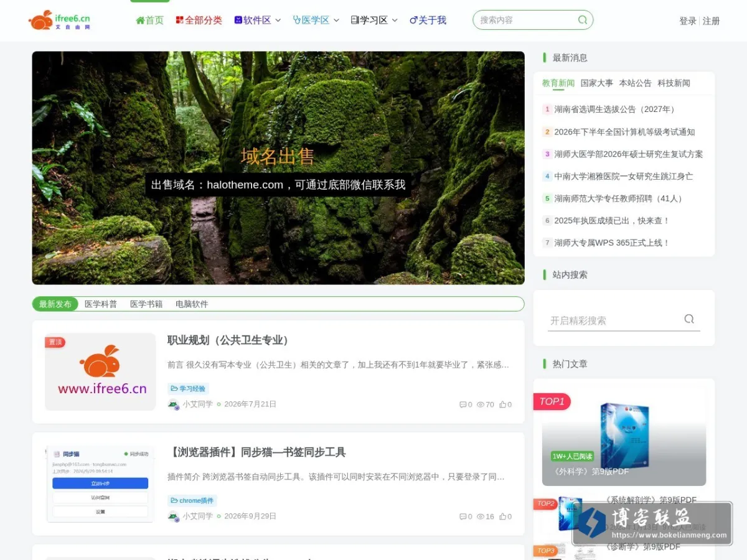Screen dimensions: 747x560
Task: Focus the 开启精彩搜索 sidebar search field
Action: coord(614,320)
